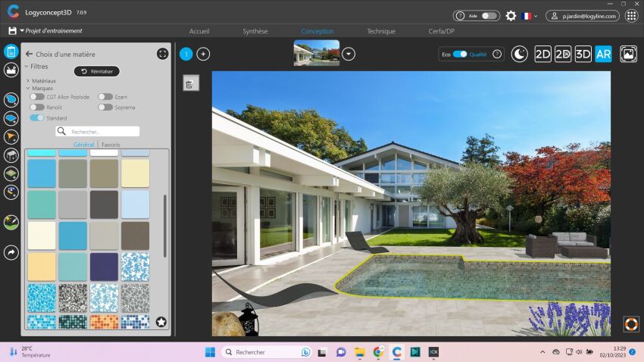The height and width of the screenshot is (362, 644).
Task: Activate the AR view mode
Action: pos(603,54)
